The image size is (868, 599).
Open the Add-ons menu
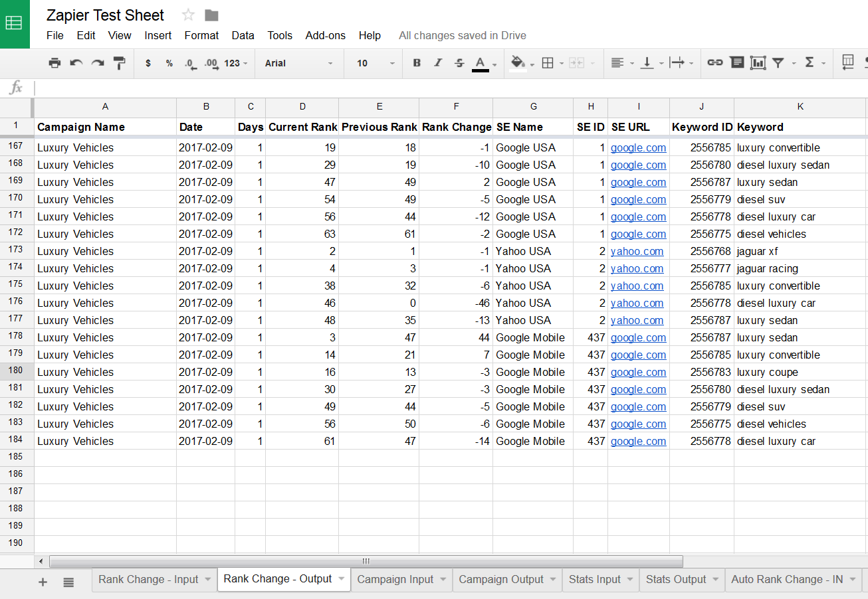(325, 36)
